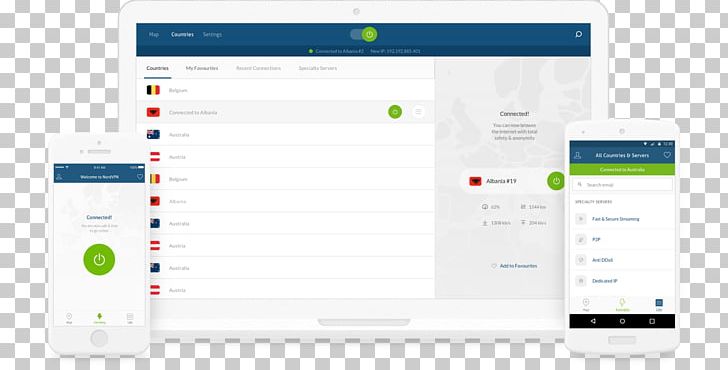Tap the battery icon in Android status bar
Image resolution: width=728 pixels, height=370 pixels.
coord(660,144)
